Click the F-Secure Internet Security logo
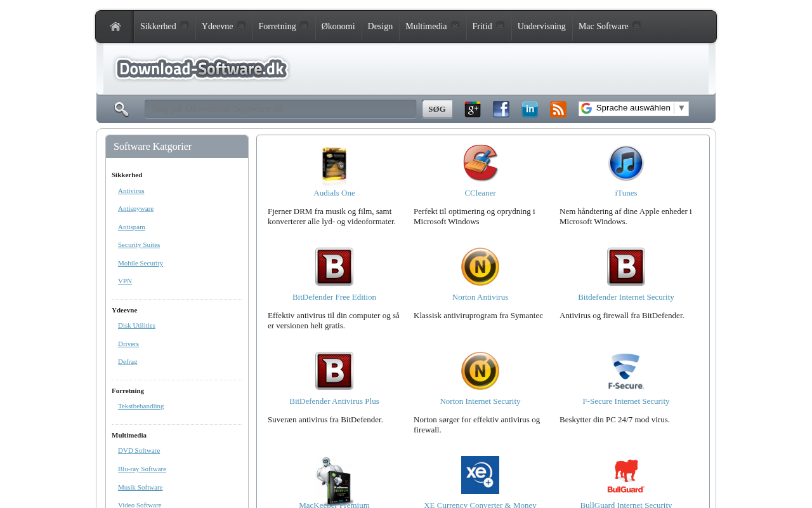 click(626, 371)
